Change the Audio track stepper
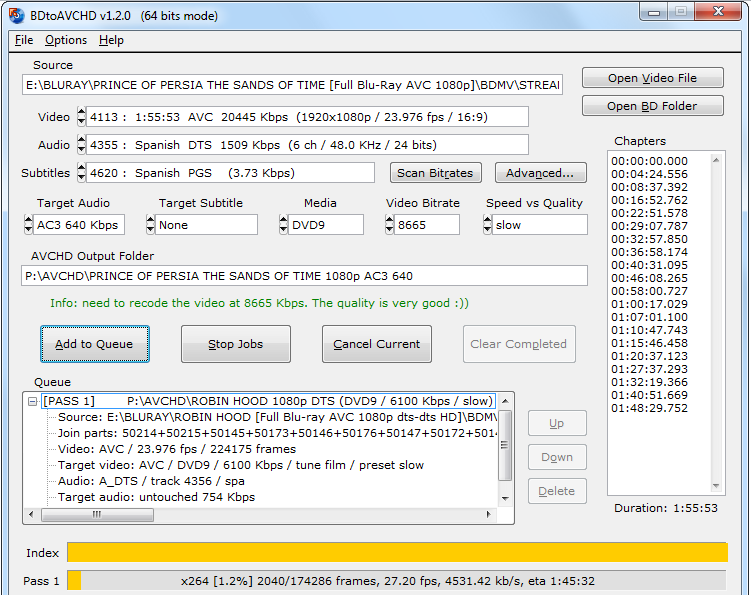Viewport: 751px width, 595px height. point(82,145)
